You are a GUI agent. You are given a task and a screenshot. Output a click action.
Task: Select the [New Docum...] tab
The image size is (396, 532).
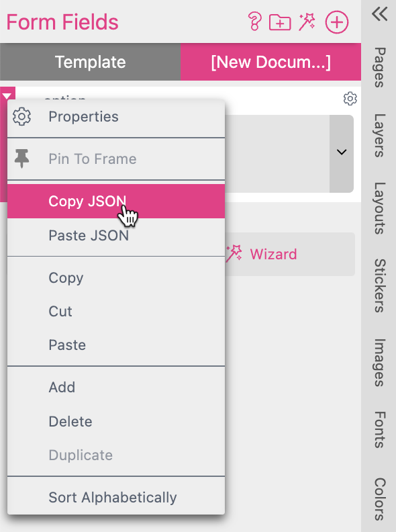[x=270, y=62]
